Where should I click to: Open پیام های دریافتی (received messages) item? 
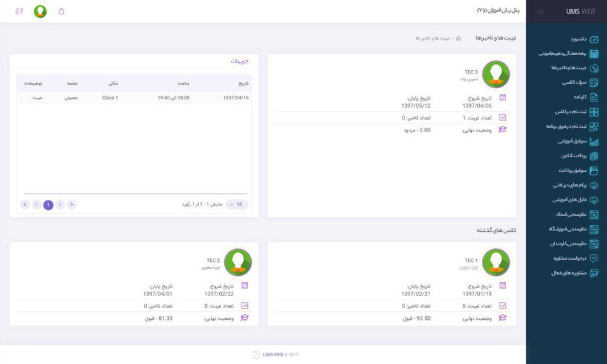(x=576, y=185)
